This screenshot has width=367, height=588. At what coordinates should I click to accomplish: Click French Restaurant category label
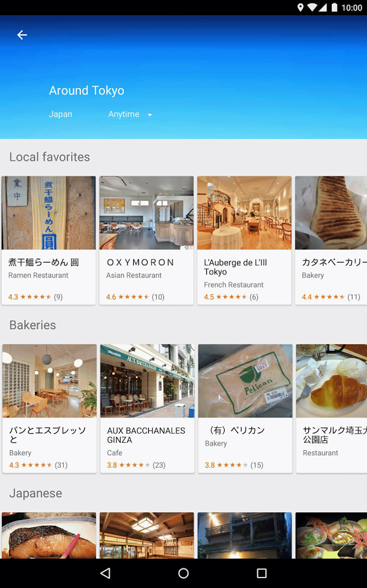pyautogui.click(x=234, y=285)
